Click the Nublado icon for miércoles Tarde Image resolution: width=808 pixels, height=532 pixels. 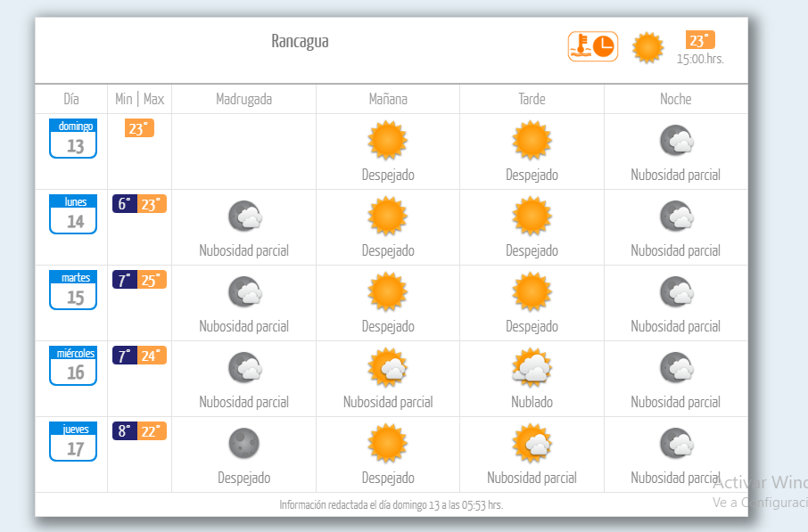click(x=532, y=368)
